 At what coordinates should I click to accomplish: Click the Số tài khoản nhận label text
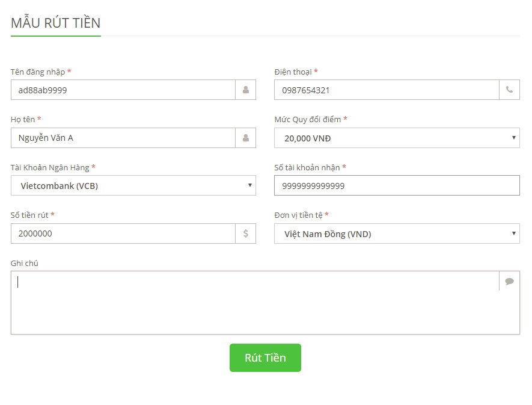(307, 167)
